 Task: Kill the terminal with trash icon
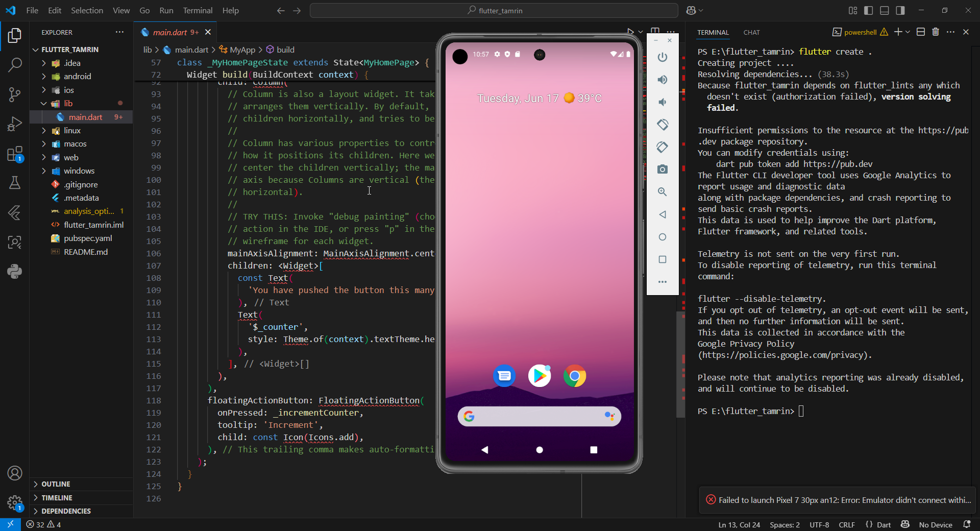click(935, 32)
